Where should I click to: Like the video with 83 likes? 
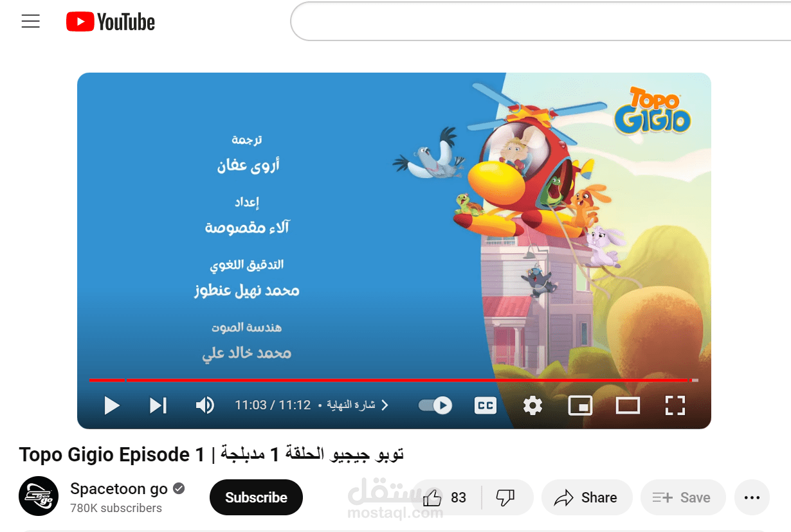[x=445, y=497]
